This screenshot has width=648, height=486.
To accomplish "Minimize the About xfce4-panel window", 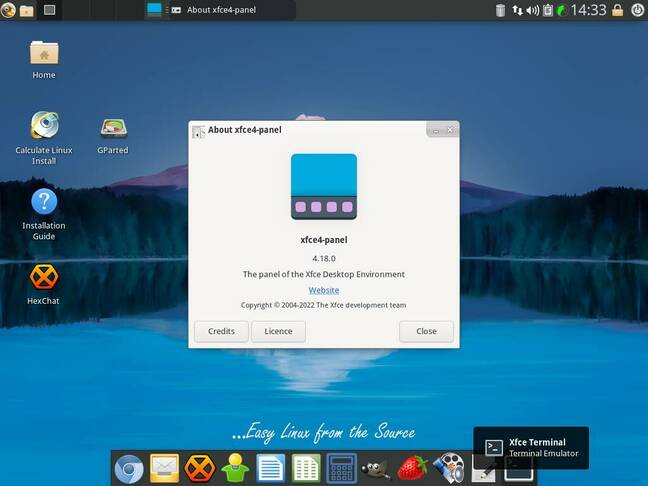I will 436,131.
